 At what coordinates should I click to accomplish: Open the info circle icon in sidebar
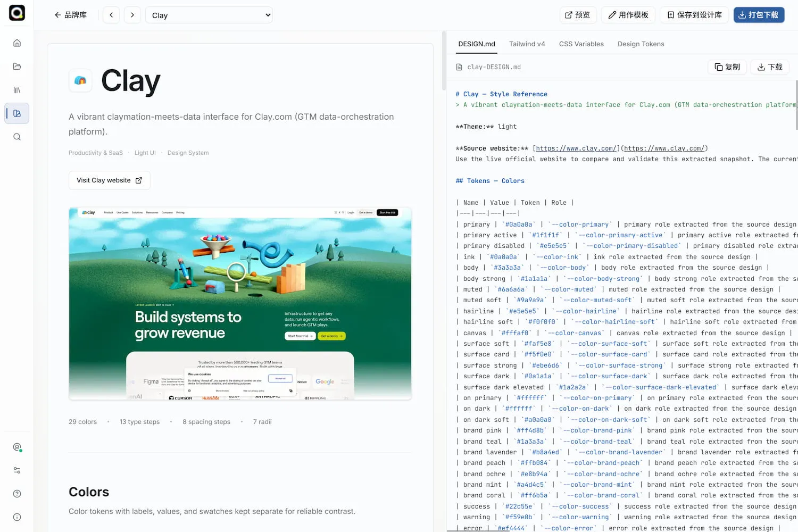click(x=17, y=517)
